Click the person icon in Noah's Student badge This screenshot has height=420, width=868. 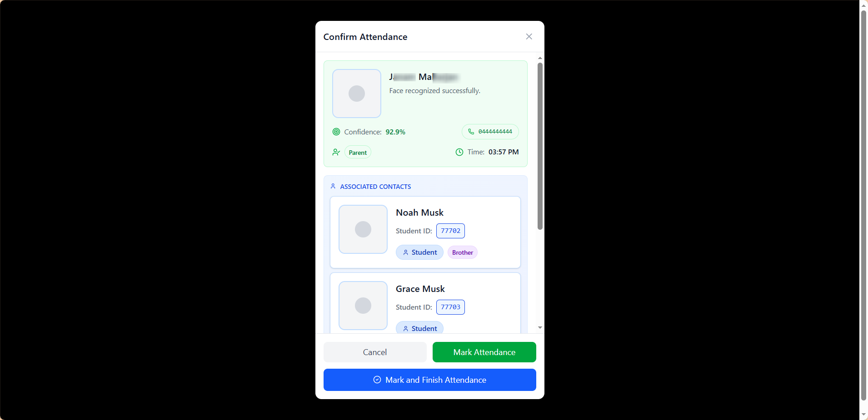pos(406,252)
